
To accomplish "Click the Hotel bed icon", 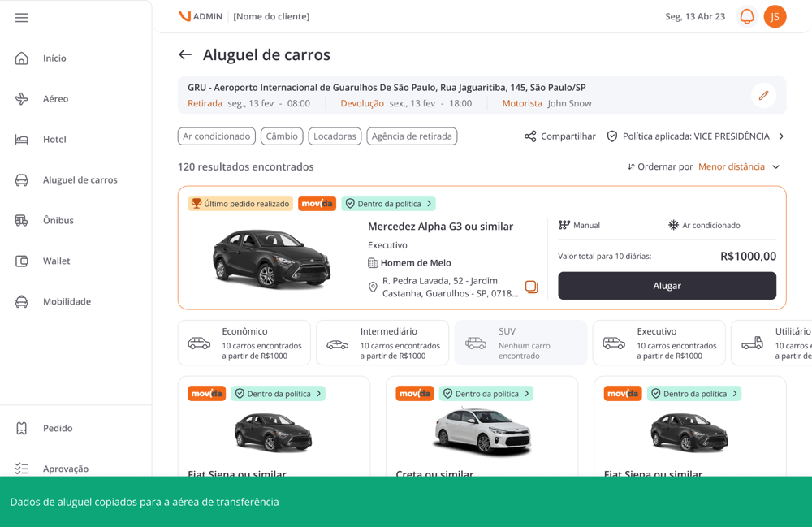I will tap(21, 139).
